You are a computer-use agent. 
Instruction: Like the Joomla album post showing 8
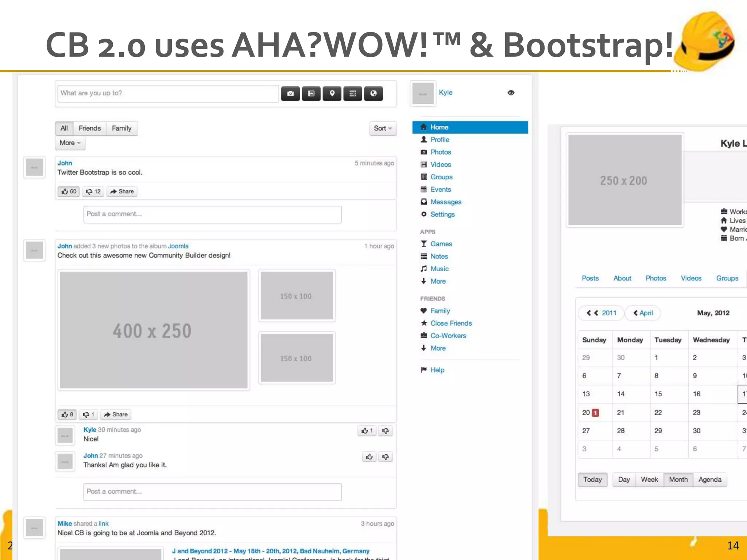click(x=67, y=415)
